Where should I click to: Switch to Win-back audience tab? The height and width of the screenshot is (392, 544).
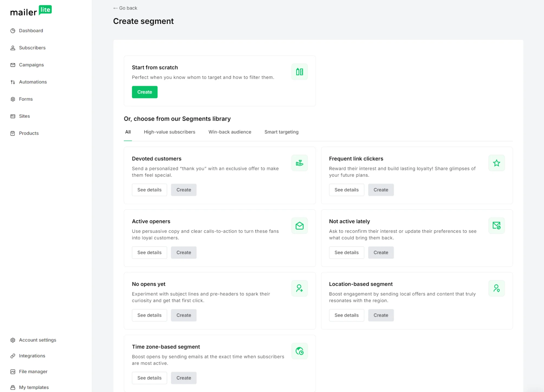230,132
